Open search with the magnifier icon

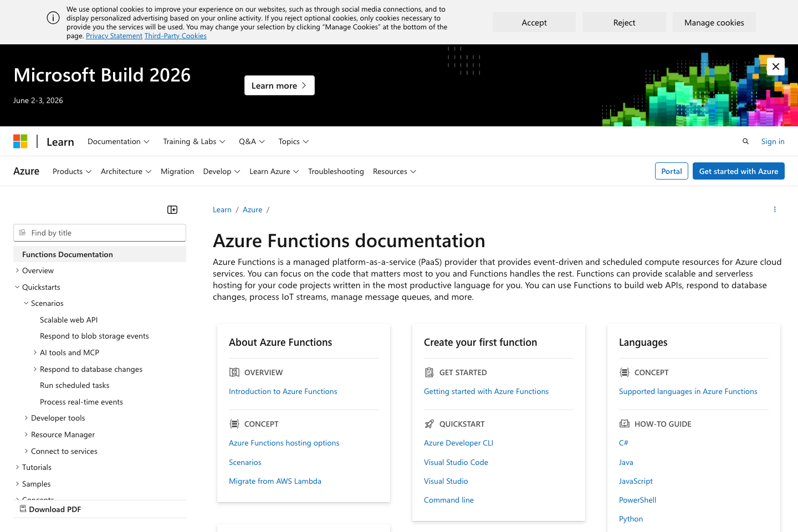(745, 141)
